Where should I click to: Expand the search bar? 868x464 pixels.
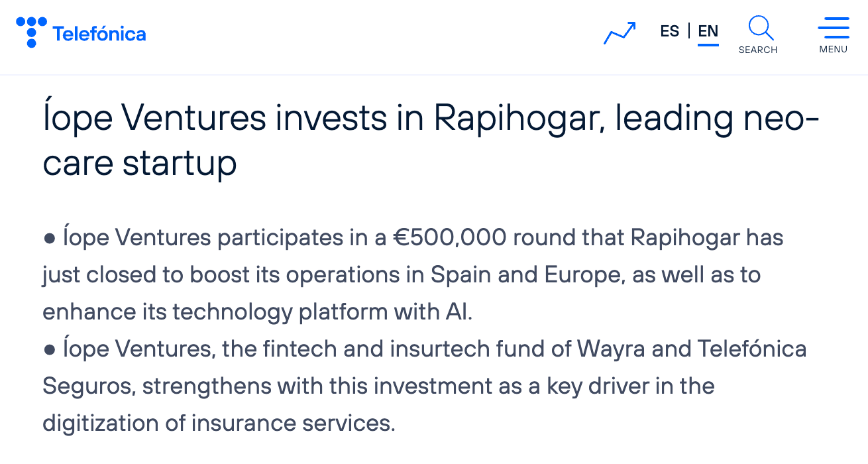(x=759, y=33)
